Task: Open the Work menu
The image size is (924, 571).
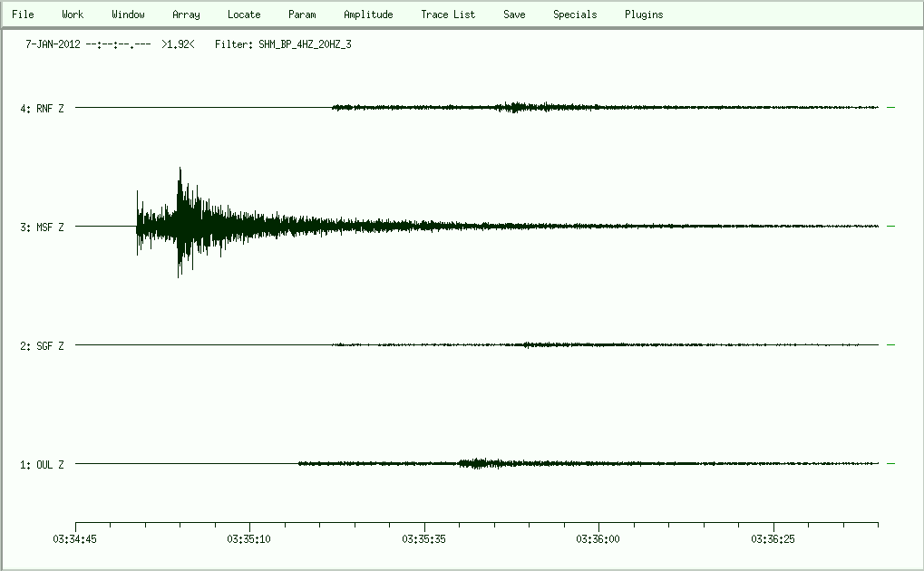Action: tap(73, 15)
